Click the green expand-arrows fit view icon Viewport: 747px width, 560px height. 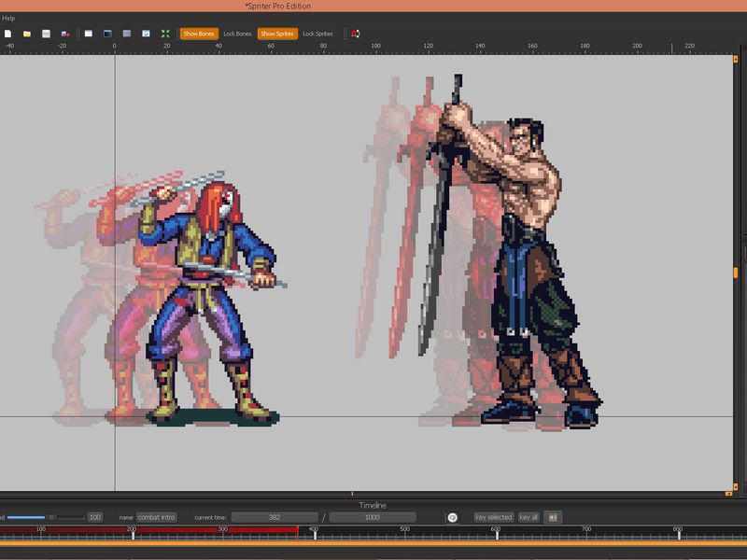click(165, 34)
